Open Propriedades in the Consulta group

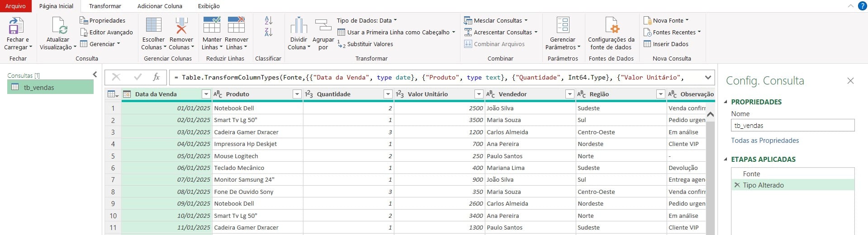point(103,20)
